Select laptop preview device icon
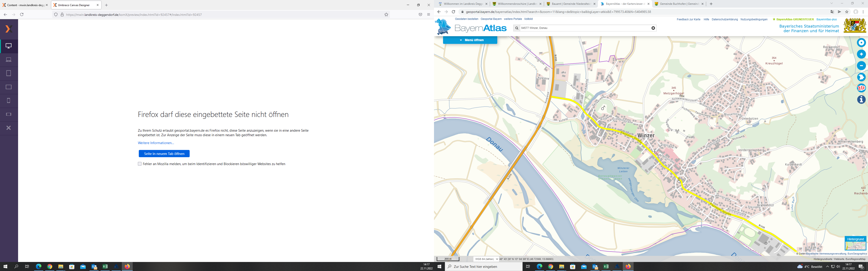868x271 pixels. click(x=9, y=60)
